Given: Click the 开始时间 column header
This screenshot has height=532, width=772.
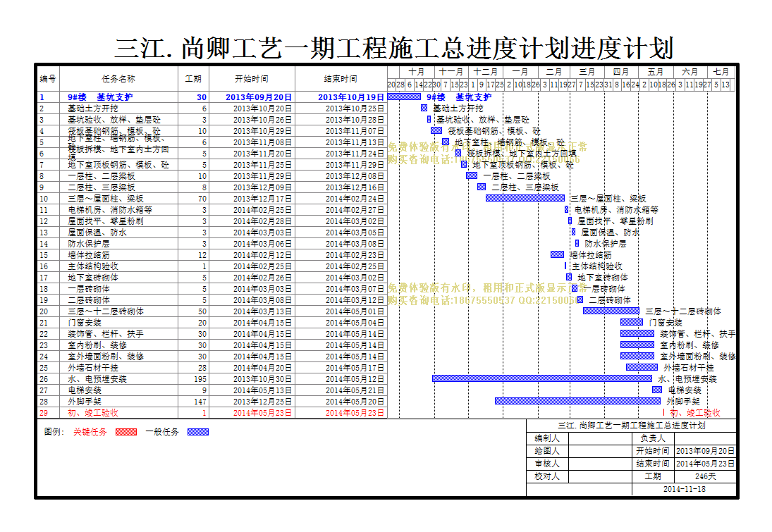Looking at the screenshot, I should pyautogui.click(x=252, y=79).
